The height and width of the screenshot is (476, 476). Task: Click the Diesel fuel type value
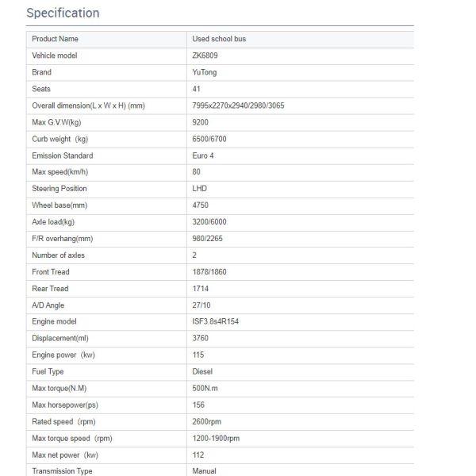(203, 371)
